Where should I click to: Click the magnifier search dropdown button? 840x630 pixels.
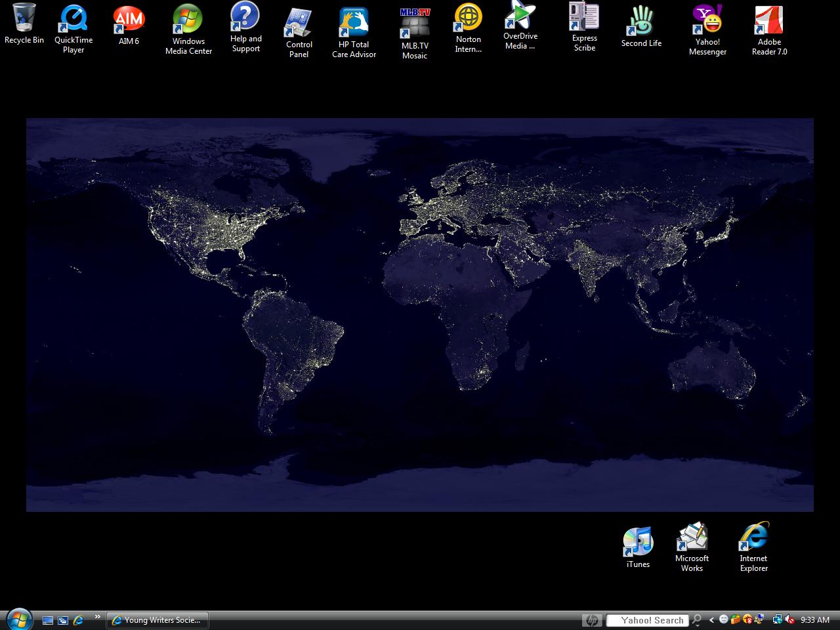point(697,620)
